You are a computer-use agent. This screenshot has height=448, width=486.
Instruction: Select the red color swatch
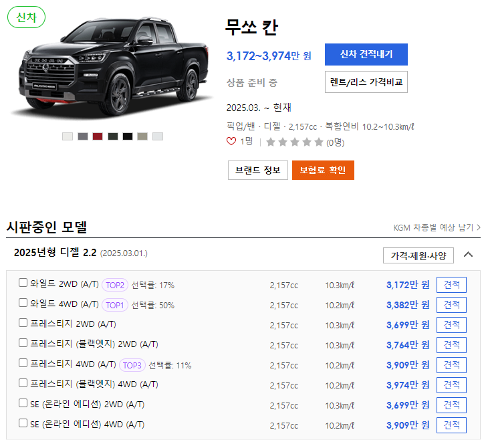[x=98, y=136]
